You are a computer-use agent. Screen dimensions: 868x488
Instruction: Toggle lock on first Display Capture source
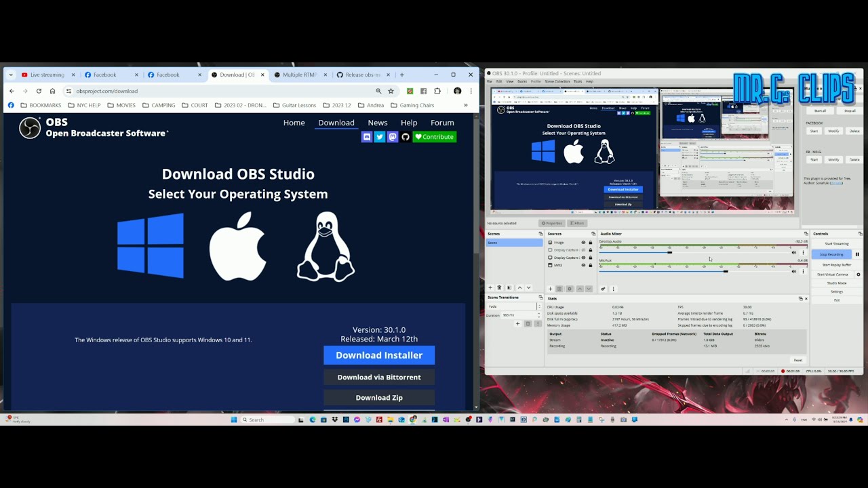(x=591, y=250)
